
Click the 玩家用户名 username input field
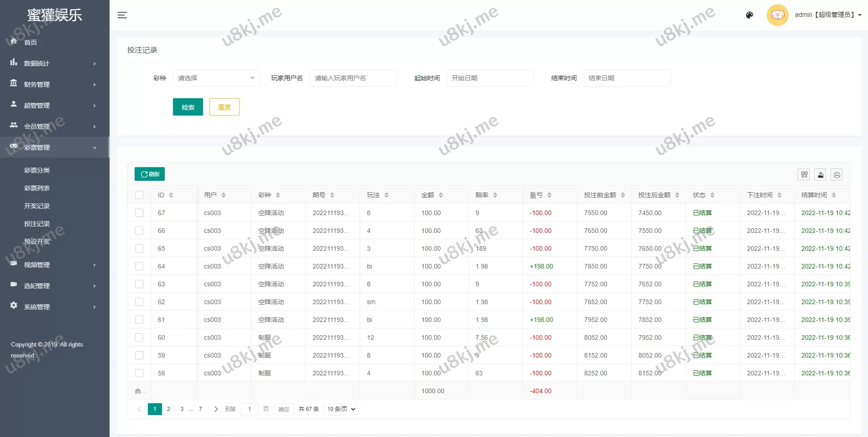pos(353,78)
